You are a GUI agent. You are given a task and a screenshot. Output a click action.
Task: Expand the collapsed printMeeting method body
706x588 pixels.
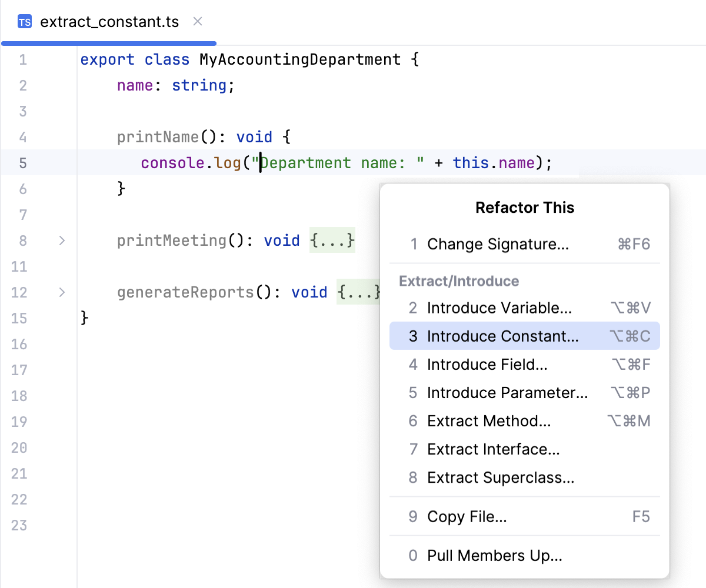[x=332, y=240]
